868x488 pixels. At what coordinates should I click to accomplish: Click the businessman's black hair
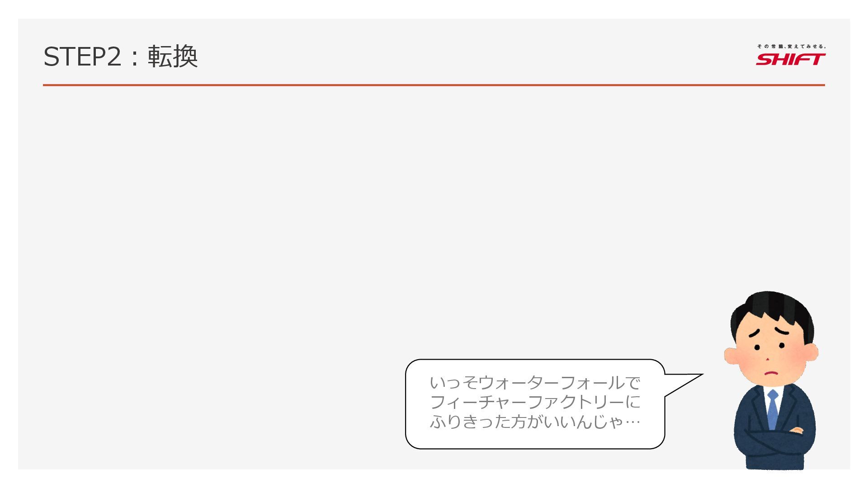point(773,307)
